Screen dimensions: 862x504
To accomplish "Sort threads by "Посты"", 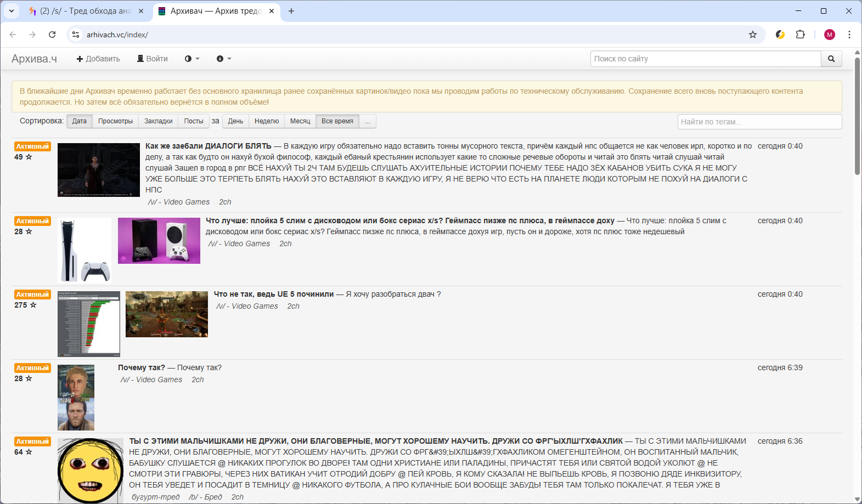I will [194, 121].
